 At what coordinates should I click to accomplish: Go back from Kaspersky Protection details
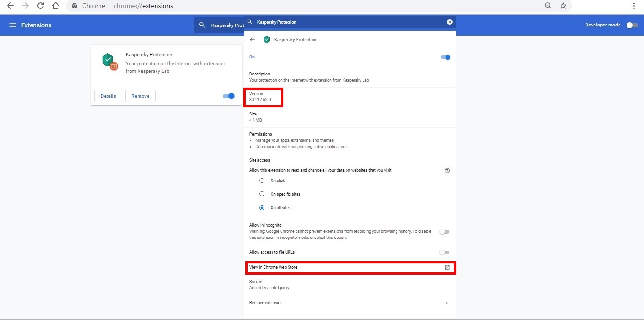point(252,40)
